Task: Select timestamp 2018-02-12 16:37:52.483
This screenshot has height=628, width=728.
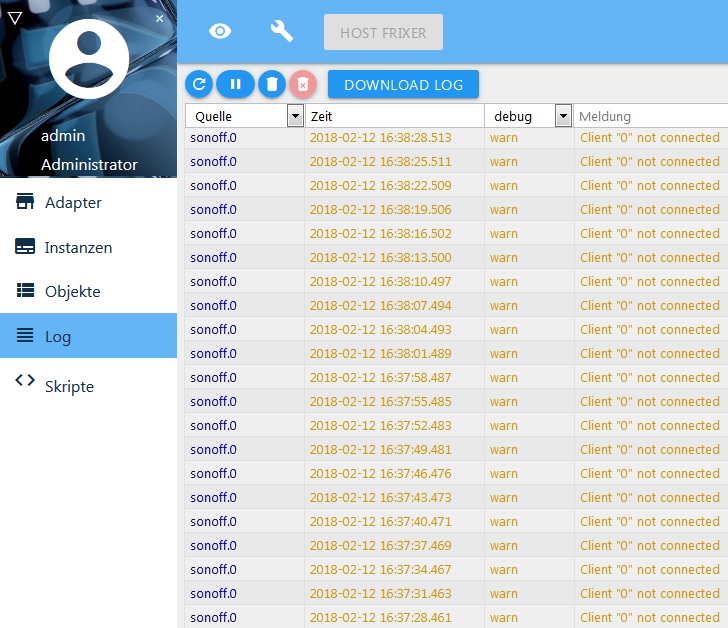Action: coord(380,426)
